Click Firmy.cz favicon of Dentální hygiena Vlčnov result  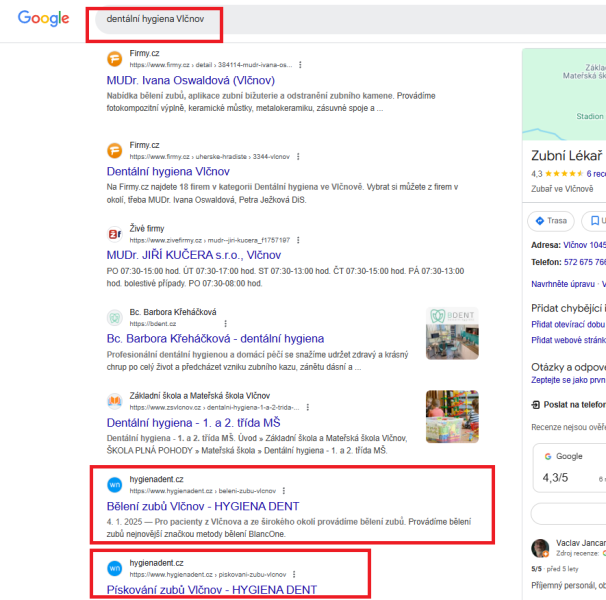coord(114,150)
